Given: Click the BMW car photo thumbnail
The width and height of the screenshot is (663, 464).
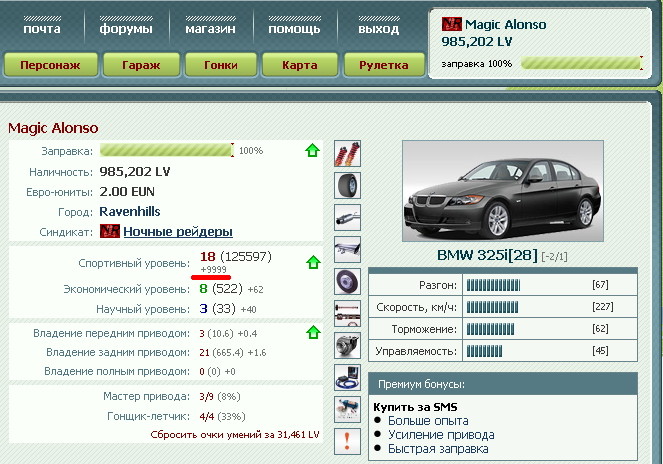Looking at the screenshot, I should (x=503, y=191).
